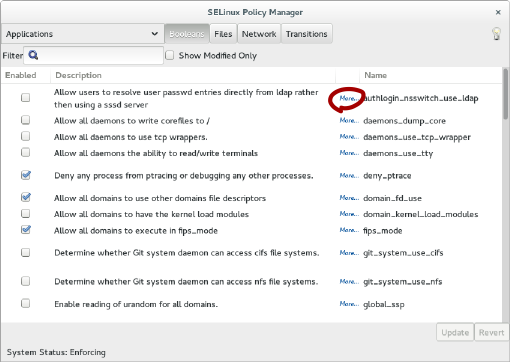Enable the authlogin_nsswitch_use_ldap checkbox
Image resolution: width=510 pixels, height=362 pixels.
point(25,98)
